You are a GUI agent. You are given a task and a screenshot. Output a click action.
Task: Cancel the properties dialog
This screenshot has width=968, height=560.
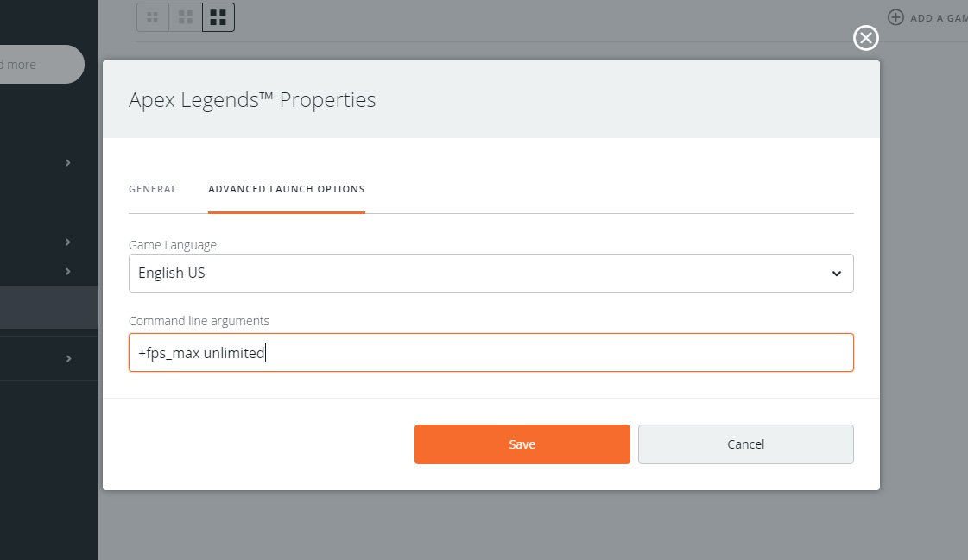[745, 444]
